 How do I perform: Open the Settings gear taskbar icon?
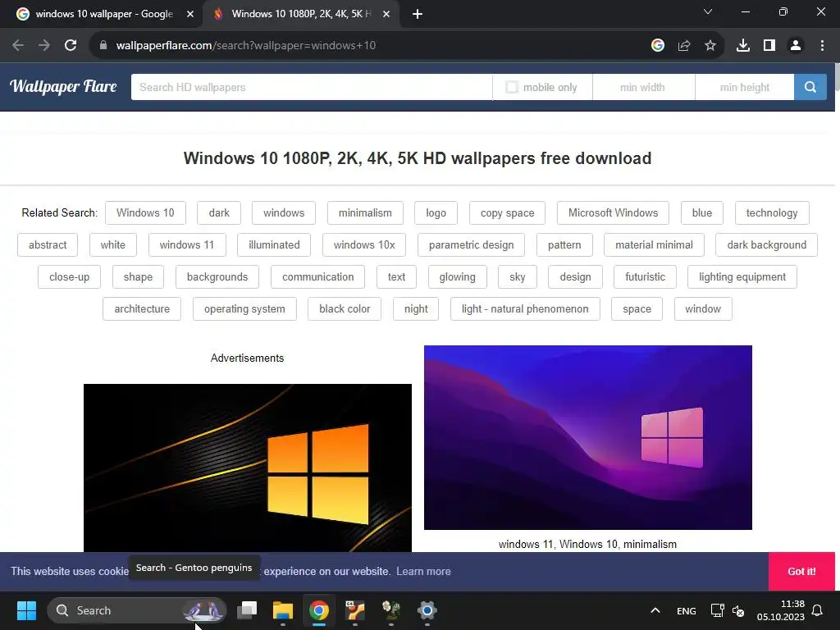(x=427, y=610)
